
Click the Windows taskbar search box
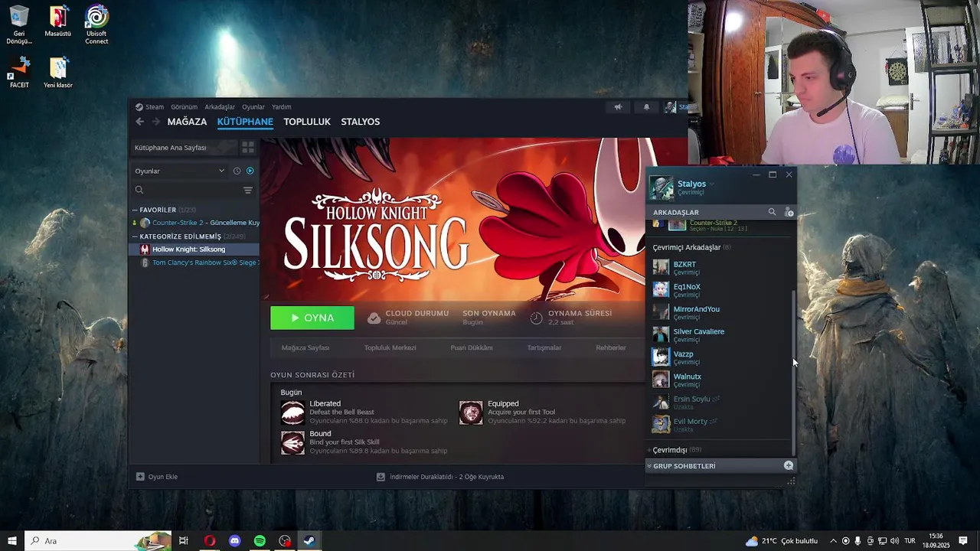98,541
